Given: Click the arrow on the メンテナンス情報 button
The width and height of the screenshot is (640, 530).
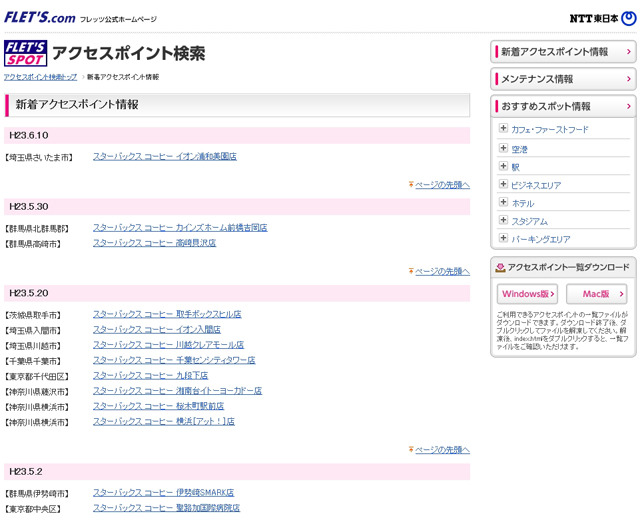Looking at the screenshot, I should click(x=629, y=79).
